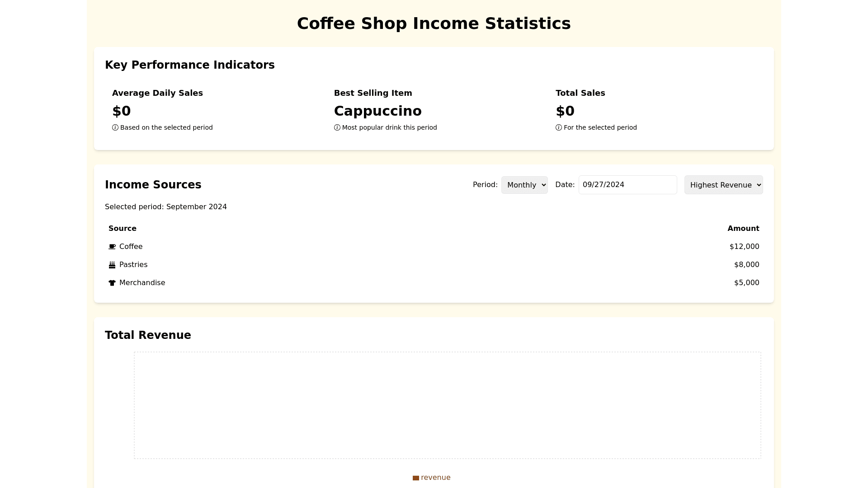Click the coffee cup icon beside Coffee

click(112, 247)
